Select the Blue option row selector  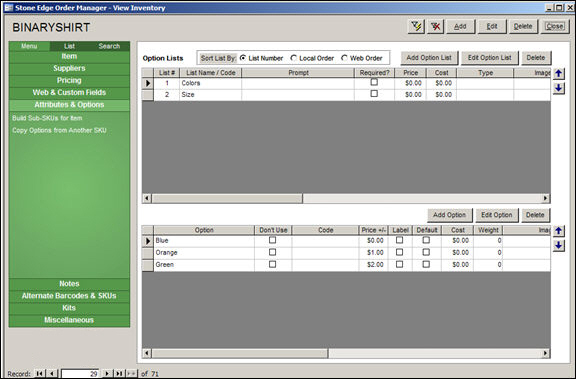click(x=148, y=241)
